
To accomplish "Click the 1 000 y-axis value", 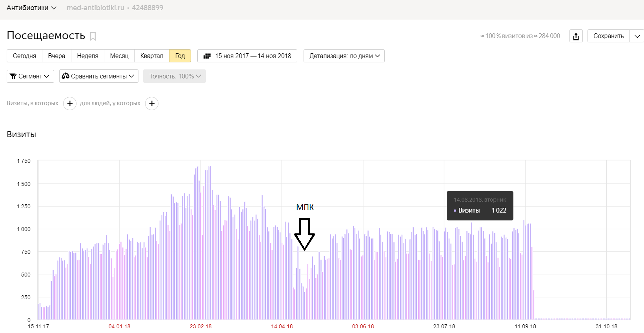I will [24, 229].
